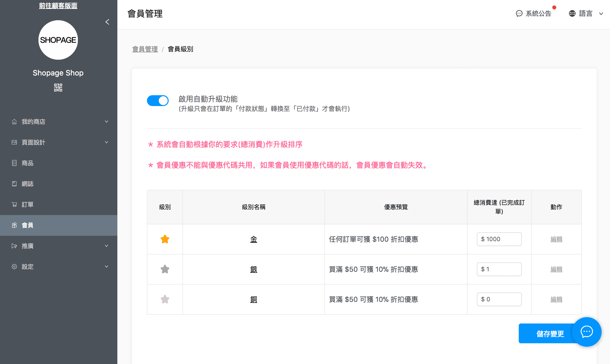Open the 語言 language dropdown
Viewport: 610px width, 364px height.
click(586, 13)
